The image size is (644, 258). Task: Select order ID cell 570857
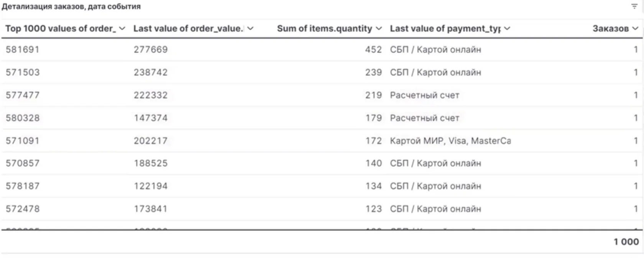click(23, 163)
